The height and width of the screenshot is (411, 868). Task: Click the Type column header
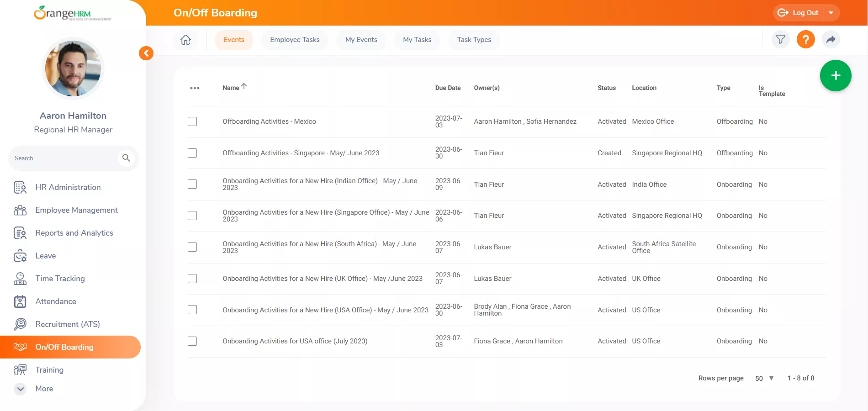724,88
